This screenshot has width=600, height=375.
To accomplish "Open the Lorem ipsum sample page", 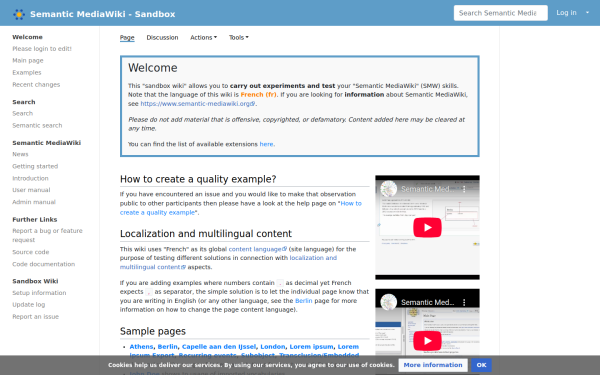I will click(x=311, y=347).
